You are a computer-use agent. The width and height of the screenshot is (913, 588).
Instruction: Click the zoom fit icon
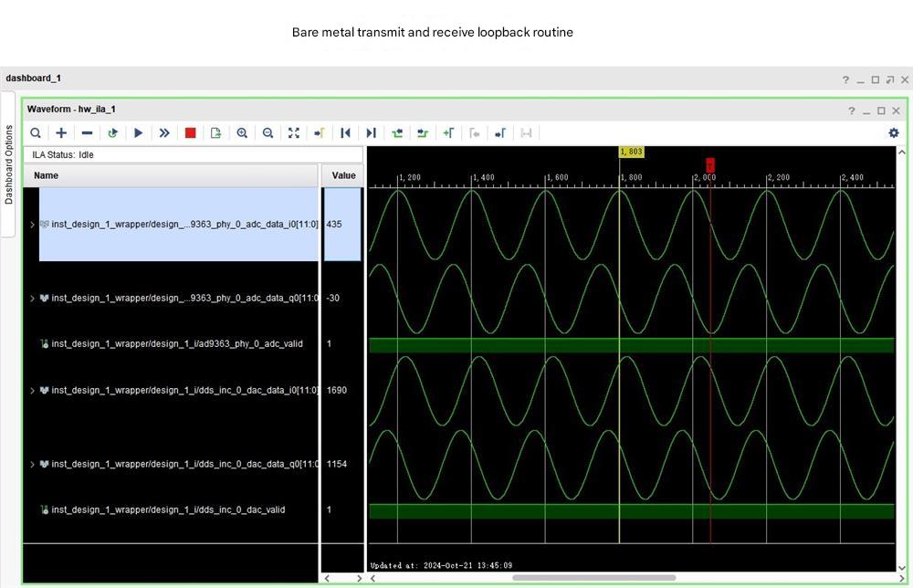(x=293, y=133)
